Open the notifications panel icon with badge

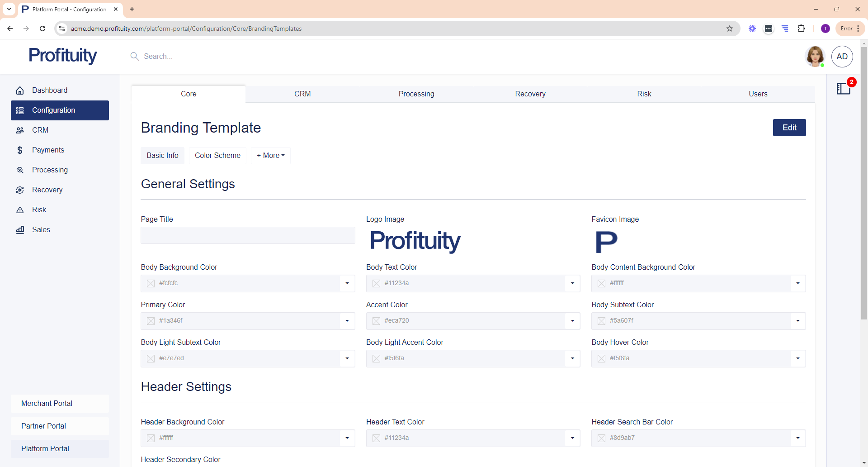point(844,88)
